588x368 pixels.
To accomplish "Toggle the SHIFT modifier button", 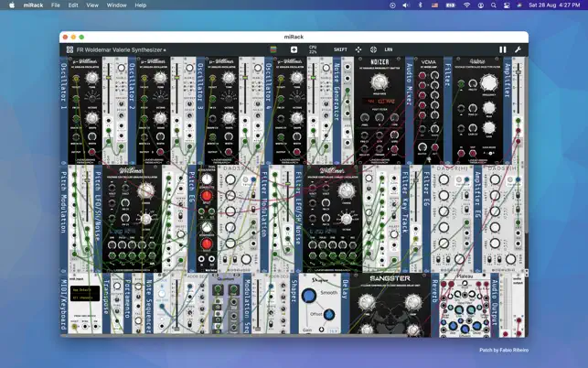I will pyautogui.click(x=340, y=49).
